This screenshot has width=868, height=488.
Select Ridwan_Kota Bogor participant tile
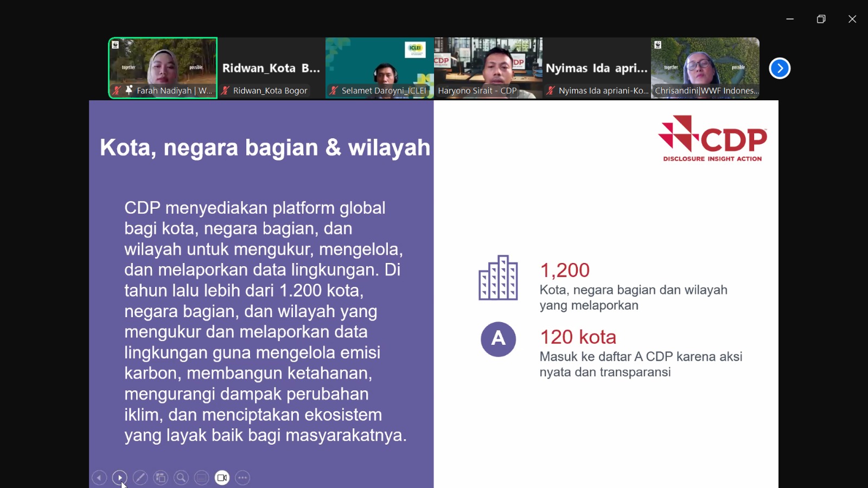[x=271, y=68]
